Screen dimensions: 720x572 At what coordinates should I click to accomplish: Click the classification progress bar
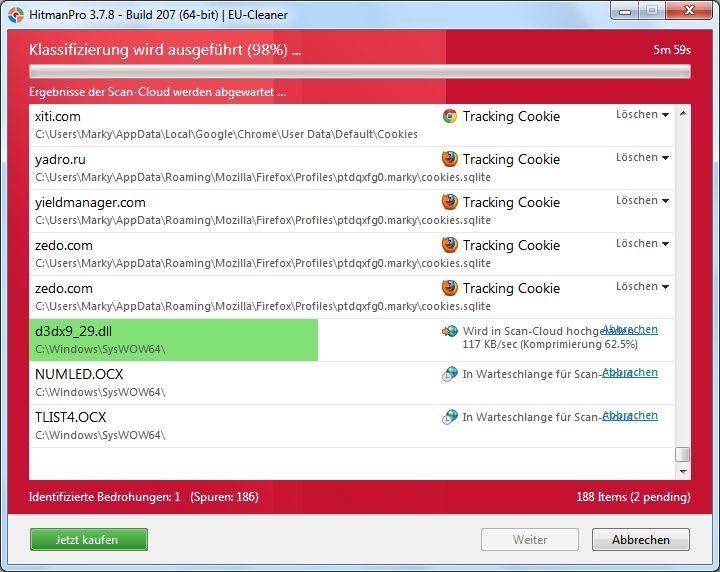(360, 72)
